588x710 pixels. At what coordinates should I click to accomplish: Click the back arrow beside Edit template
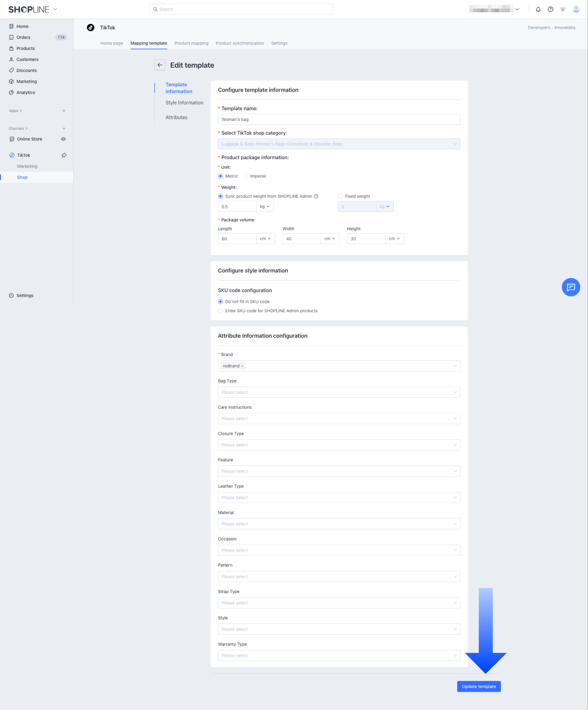tap(160, 65)
